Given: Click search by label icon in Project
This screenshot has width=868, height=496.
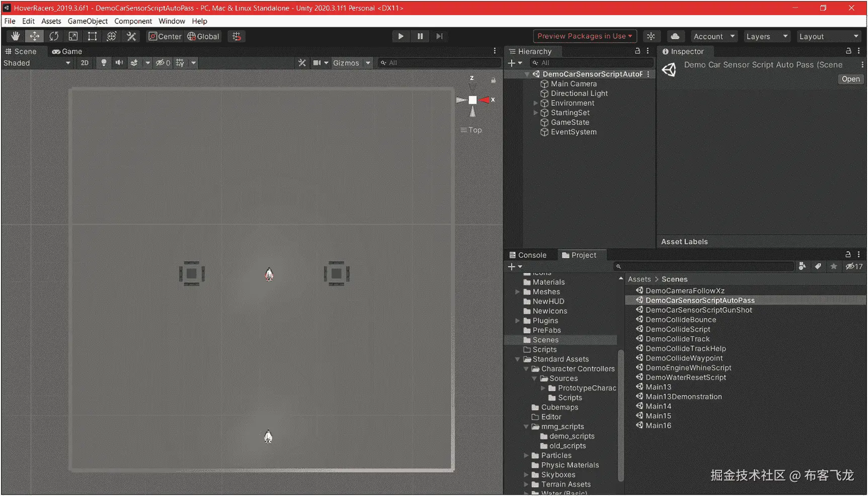Looking at the screenshot, I should pos(818,266).
